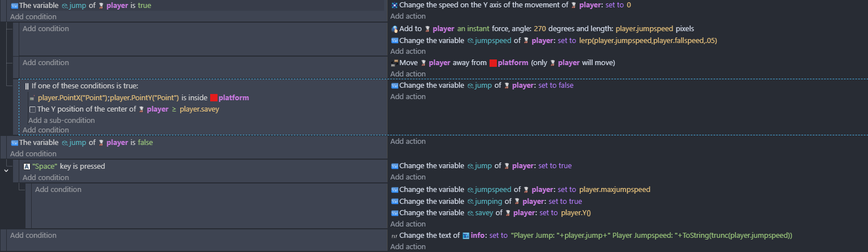This screenshot has width=868, height=252.
Task: Click 'Add condition' under the "Space" key condition
Action: click(45, 177)
